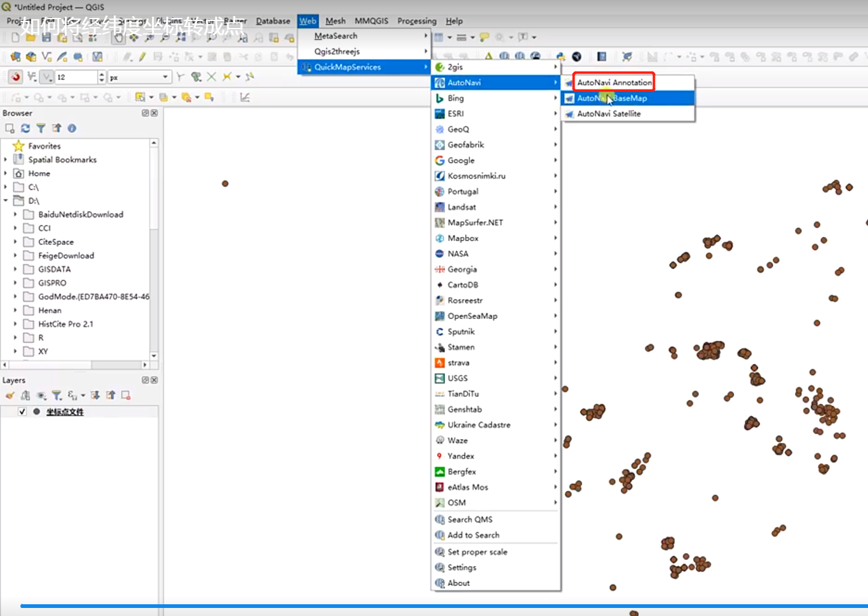Close the Layers panel
The image size is (868, 616).
154,380
